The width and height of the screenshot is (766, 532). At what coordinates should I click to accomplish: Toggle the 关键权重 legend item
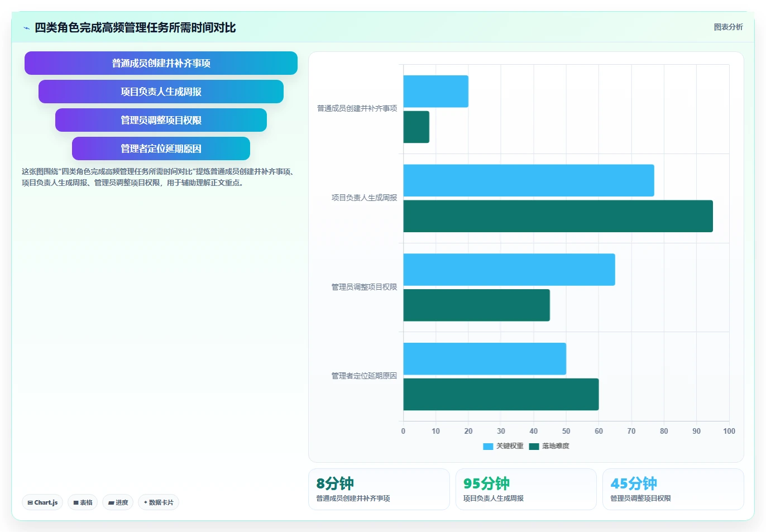coord(503,446)
